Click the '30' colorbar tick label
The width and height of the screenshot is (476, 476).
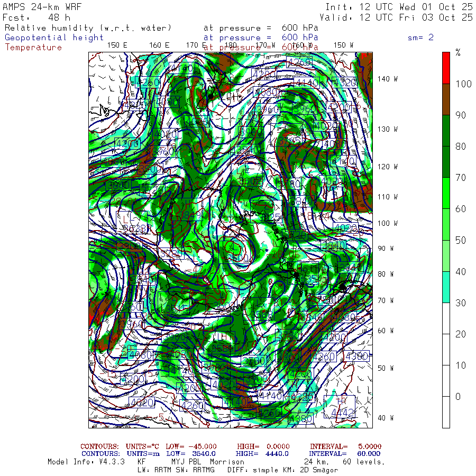pos(461,303)
